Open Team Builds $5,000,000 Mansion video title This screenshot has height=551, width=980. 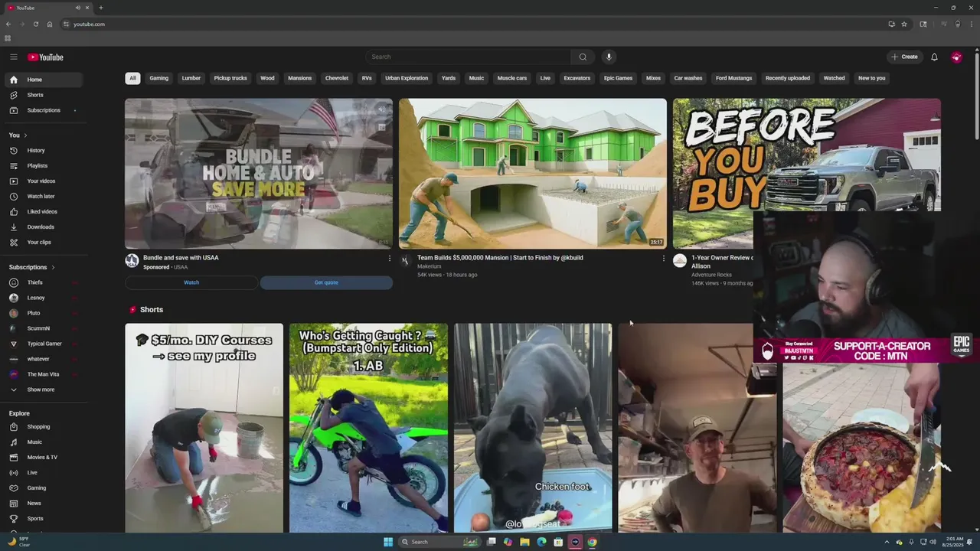(500, 258)
